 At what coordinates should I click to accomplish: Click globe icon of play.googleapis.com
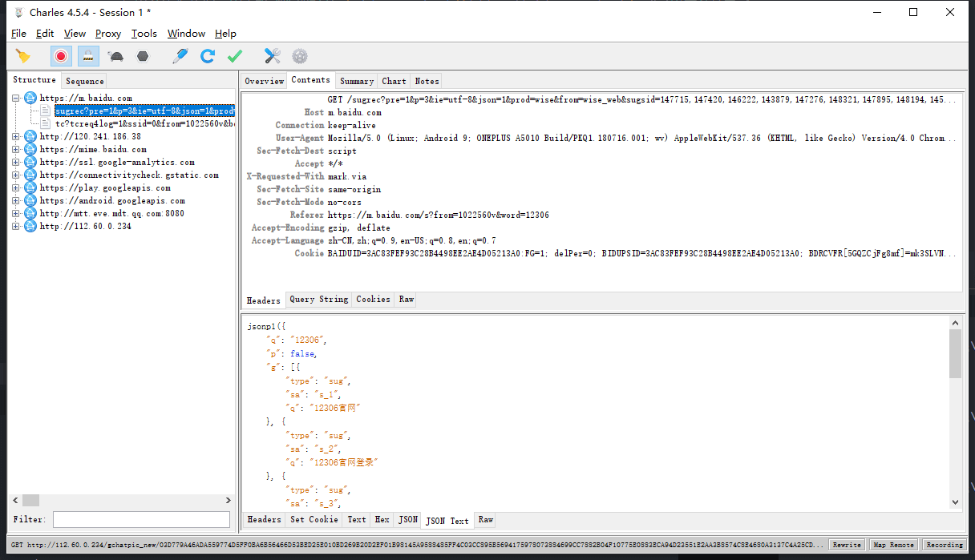[x=30, y=187]
